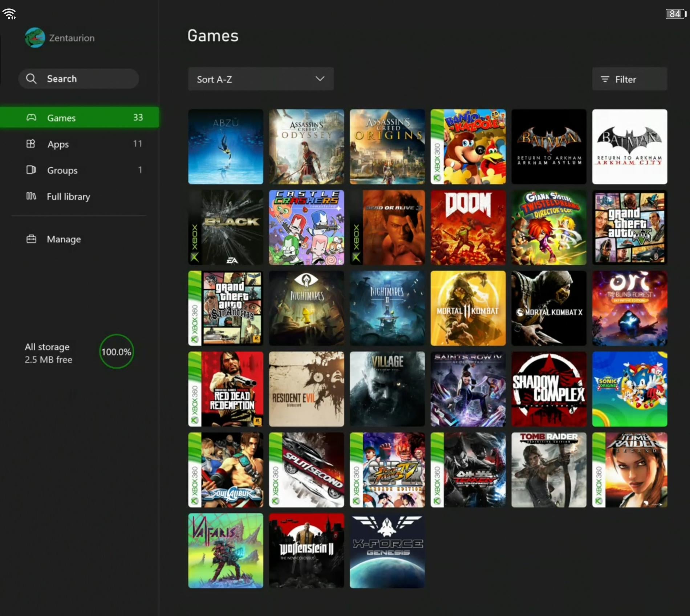
Task: Launch Mortal Kombat 11 game tile
Action: (468, 308)
